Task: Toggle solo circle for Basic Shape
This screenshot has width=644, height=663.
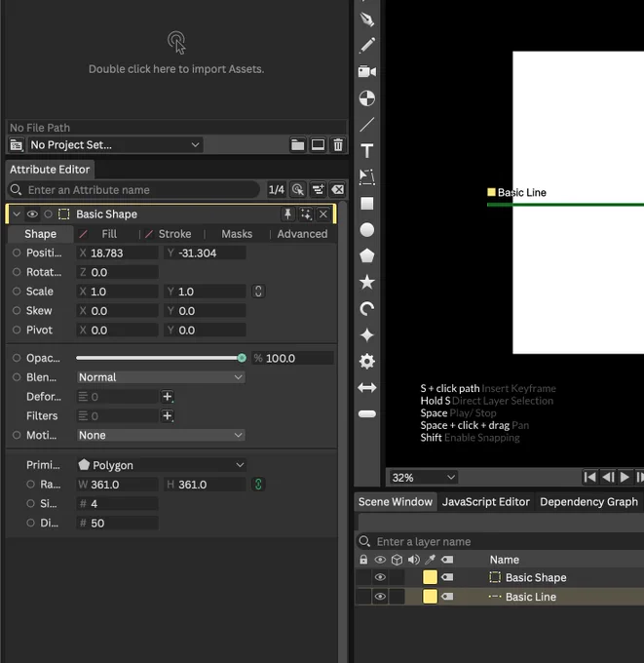Action: 48,214
